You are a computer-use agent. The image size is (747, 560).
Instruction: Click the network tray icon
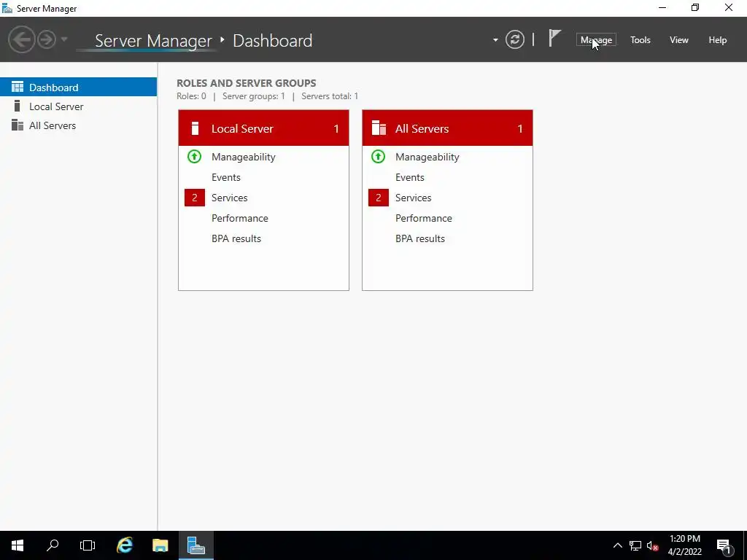(x=635, y=545)
